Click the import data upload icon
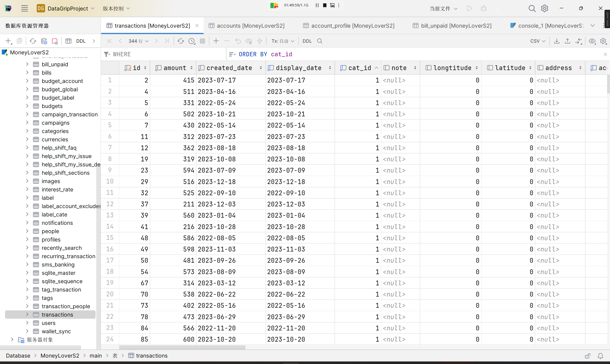The image size is (610, 364). [567, 41]
